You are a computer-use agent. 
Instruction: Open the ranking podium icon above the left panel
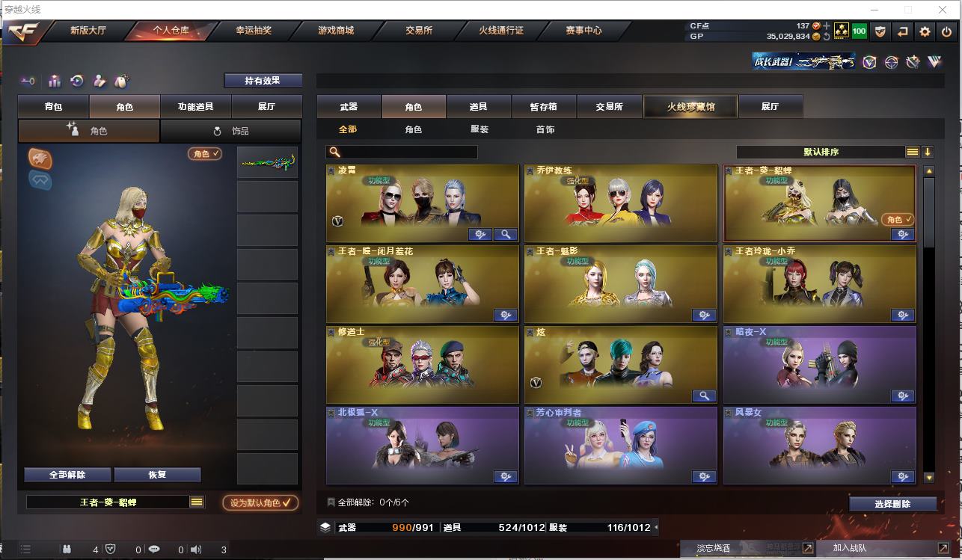point(54,81)
